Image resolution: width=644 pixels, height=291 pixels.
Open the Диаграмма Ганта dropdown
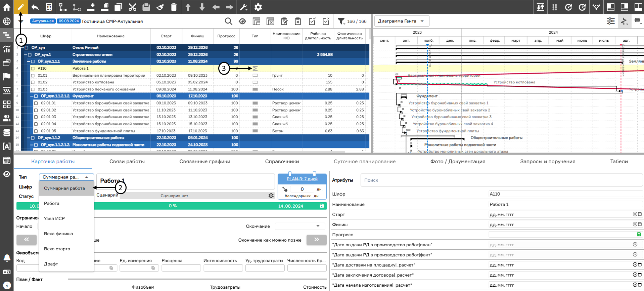point(402,21)
